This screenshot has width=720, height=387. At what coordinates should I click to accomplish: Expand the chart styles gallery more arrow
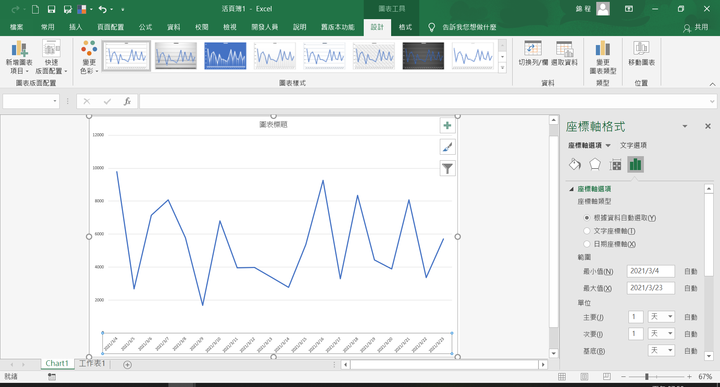tap(502, 67)
